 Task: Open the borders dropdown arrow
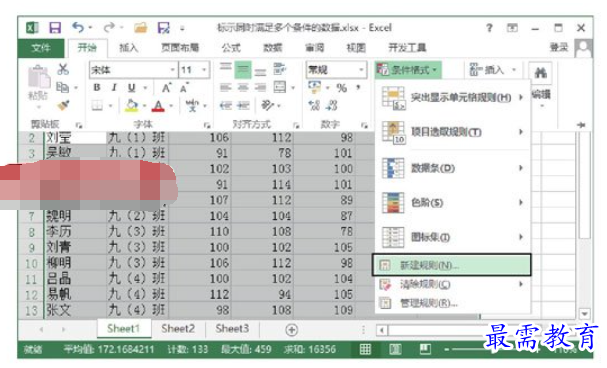pyautogui.click(x=110, y=106)
